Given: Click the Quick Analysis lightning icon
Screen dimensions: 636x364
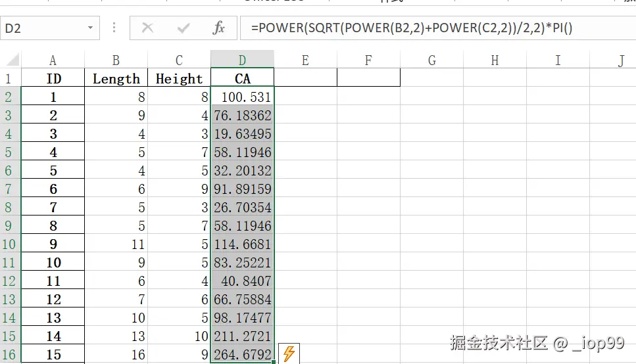Looking at the screenshot, I should (289, 354).
